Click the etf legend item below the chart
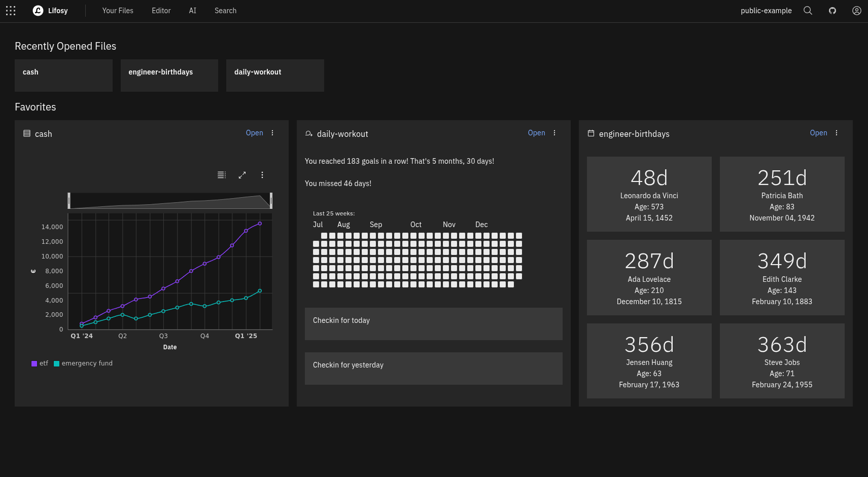Screen dimensions: 868x477 tap(40, 363)
